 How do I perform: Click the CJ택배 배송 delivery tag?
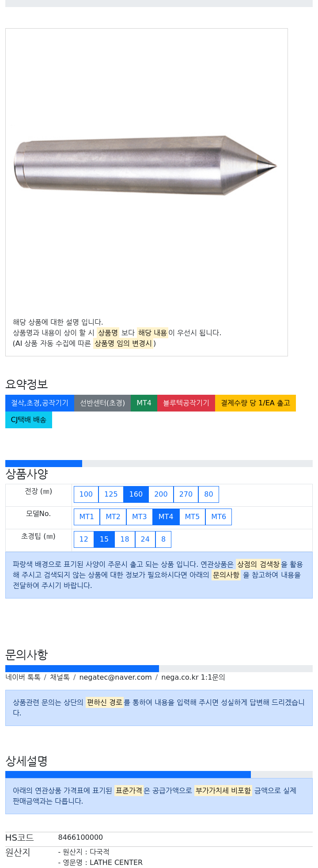[x=29, y=420]
